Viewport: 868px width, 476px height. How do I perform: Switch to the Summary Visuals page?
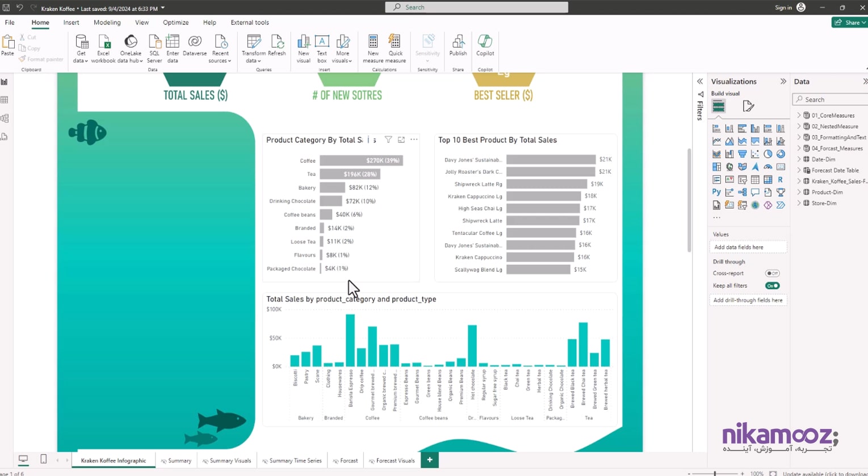coord(227,461)
